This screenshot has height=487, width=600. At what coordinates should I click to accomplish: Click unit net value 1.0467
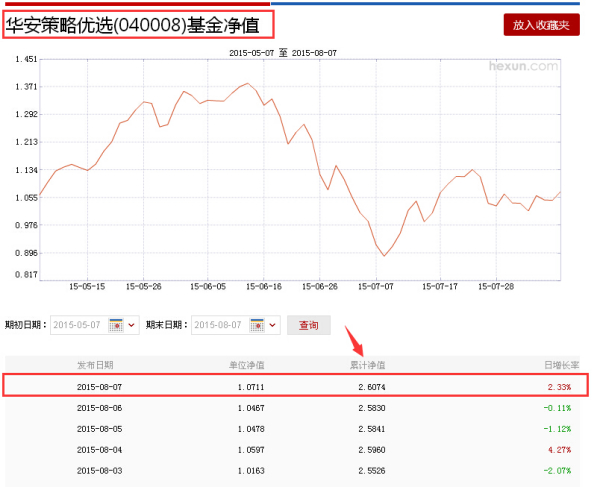[x=251, y=408]
